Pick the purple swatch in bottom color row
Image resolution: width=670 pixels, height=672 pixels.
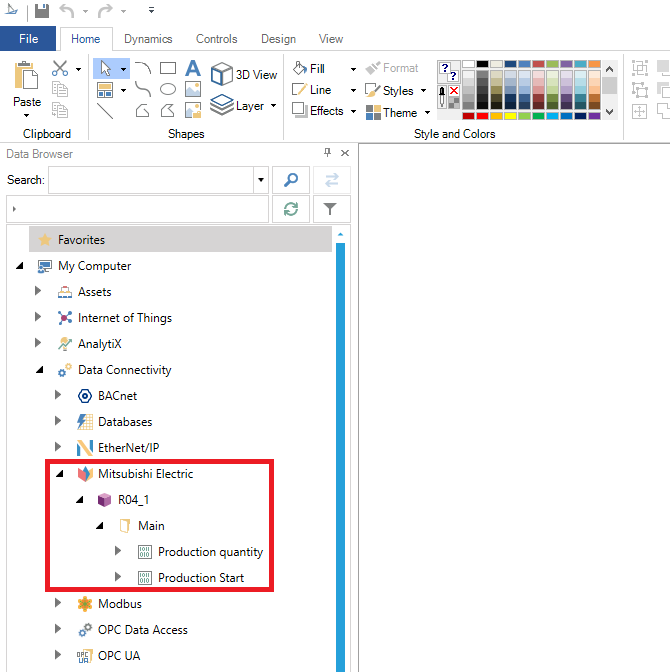(x=594, y=116)
